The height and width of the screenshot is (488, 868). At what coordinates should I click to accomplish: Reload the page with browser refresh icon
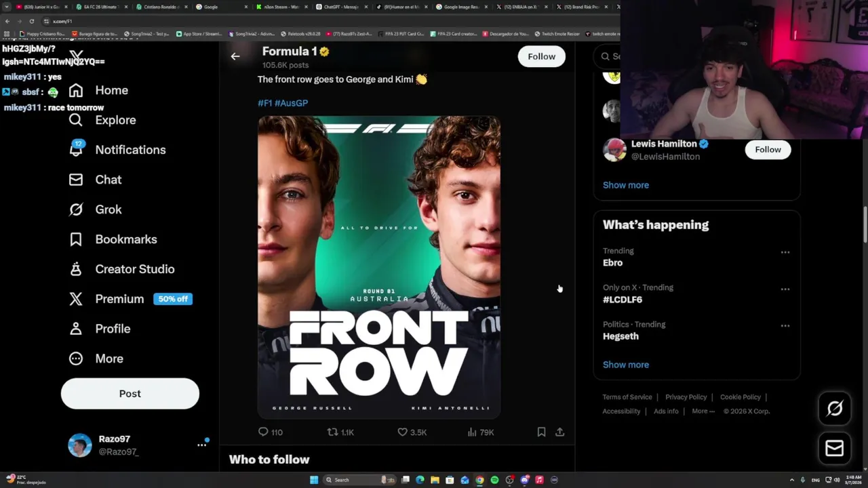tap(31, 21)
